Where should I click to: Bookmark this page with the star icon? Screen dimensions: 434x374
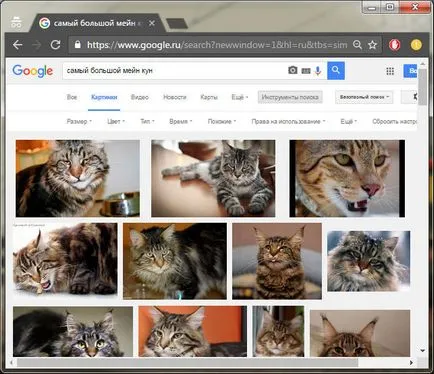coord(372,45)
